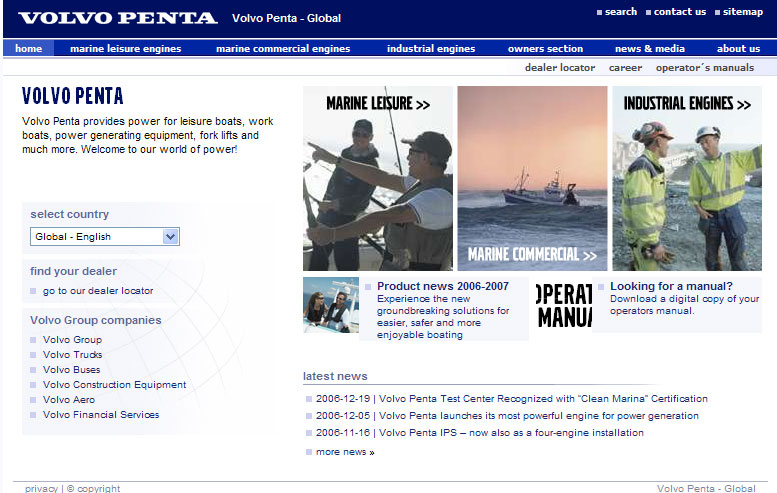Click the Volvo Penta logo in header
Viewport: 777px width, 493px height.
(x=118, y=18)
